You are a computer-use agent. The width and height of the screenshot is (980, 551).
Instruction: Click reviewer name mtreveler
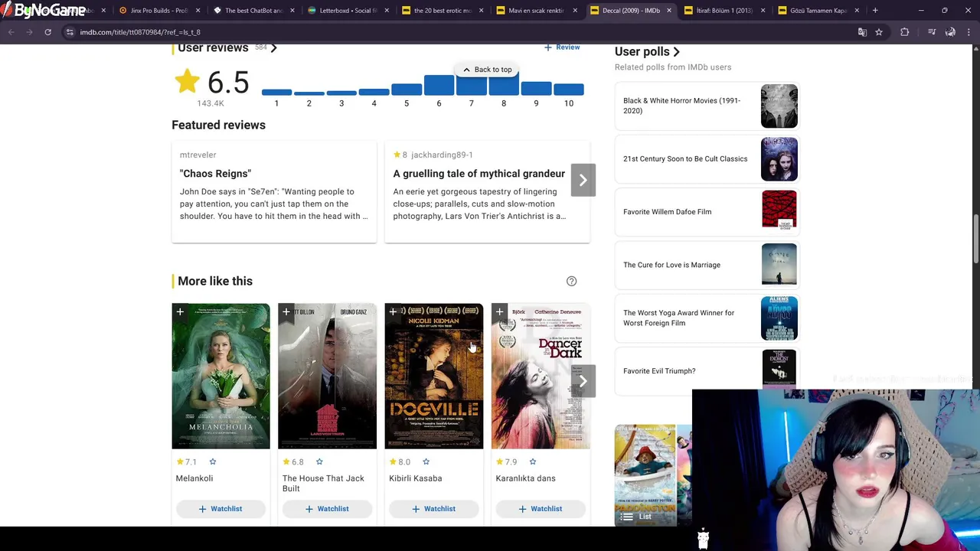pyautogui.click(x=198, y=155)
